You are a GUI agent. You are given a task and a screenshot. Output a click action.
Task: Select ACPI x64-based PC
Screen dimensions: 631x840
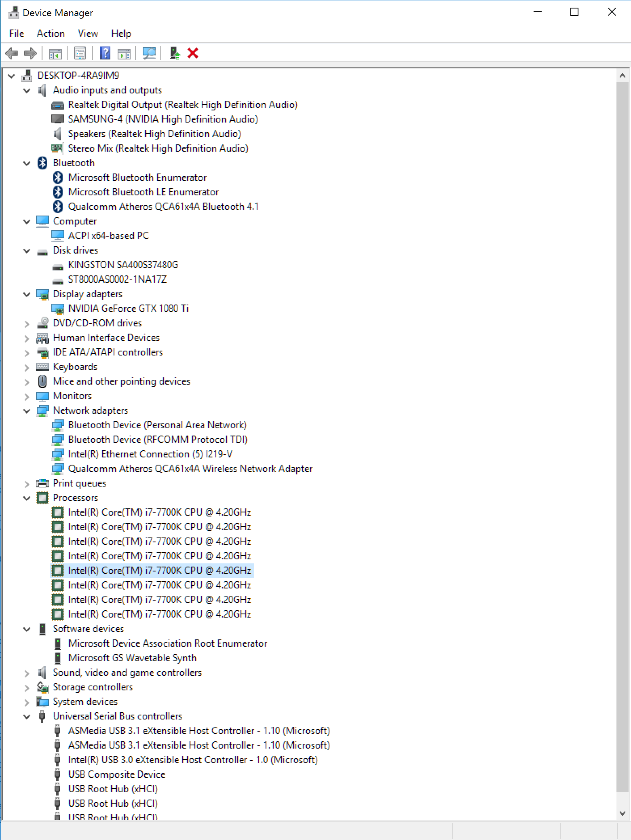[108, 236]
